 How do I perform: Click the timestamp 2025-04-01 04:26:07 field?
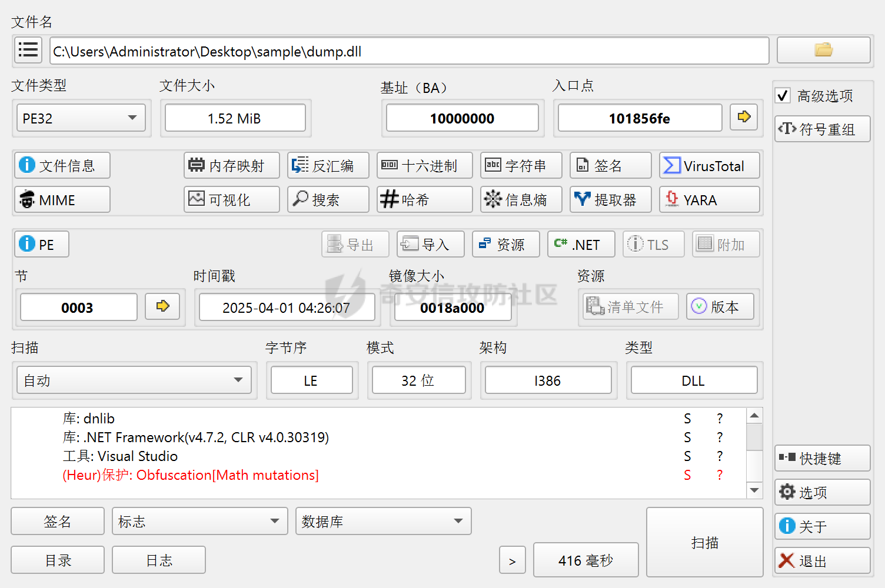287,307
